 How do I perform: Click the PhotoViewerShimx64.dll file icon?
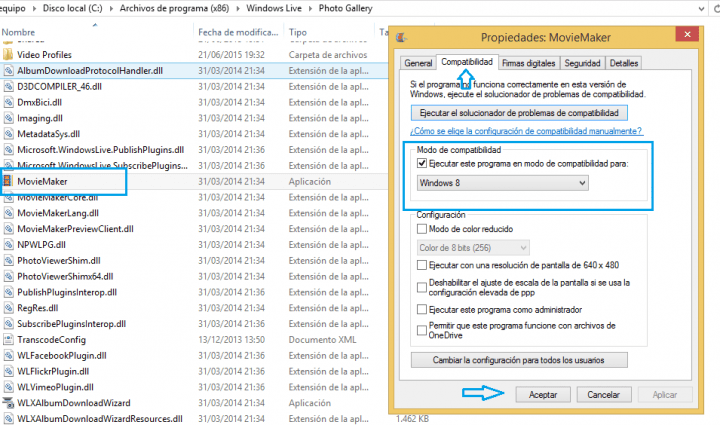(8, 276)
